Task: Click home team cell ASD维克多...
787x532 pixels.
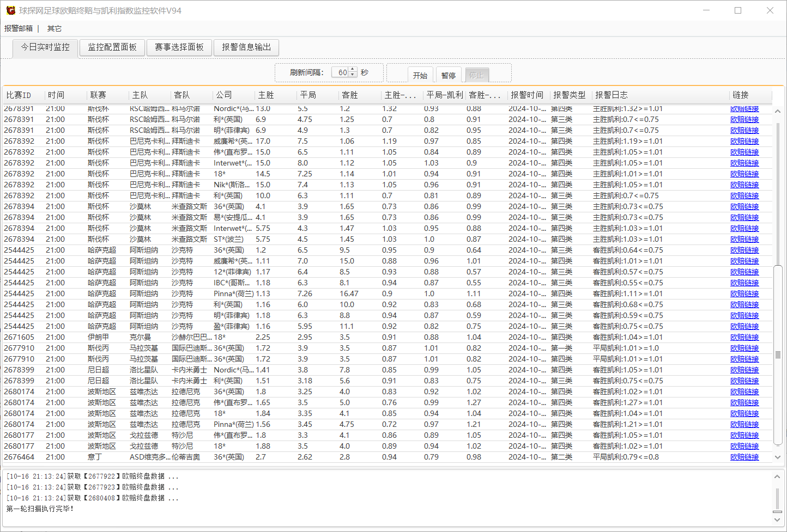Action: click(x=150, y=457)
